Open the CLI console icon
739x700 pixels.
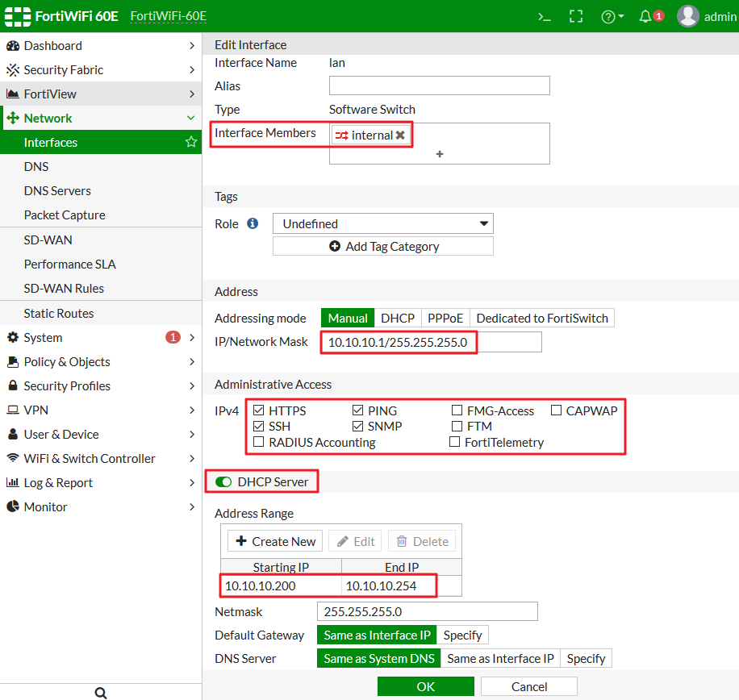click(x=545, y=17)
